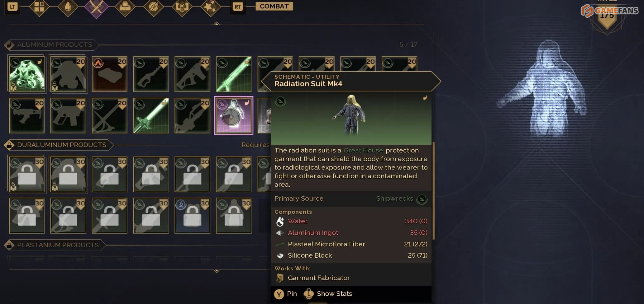644x304 pixels.
Task: Click the LT bumper tab button
Action: pos(12,7)
